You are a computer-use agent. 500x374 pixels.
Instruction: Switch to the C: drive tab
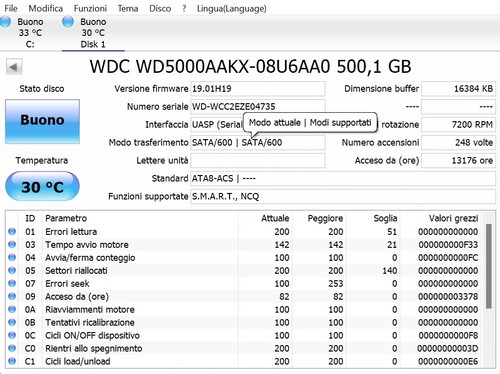click(x=30, y=33)
